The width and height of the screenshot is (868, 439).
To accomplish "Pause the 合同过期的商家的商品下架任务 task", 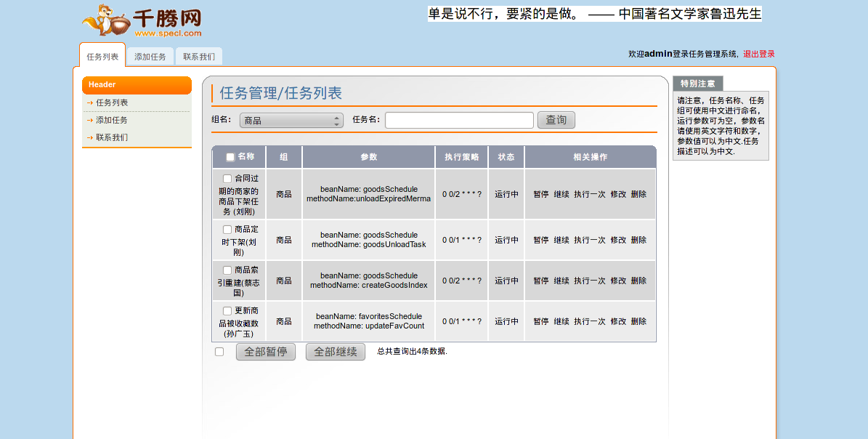I will [x=541, y=194].
